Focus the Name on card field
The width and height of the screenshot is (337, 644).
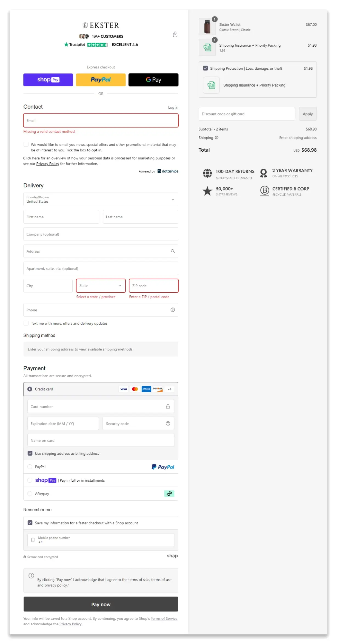click(101, 440)
